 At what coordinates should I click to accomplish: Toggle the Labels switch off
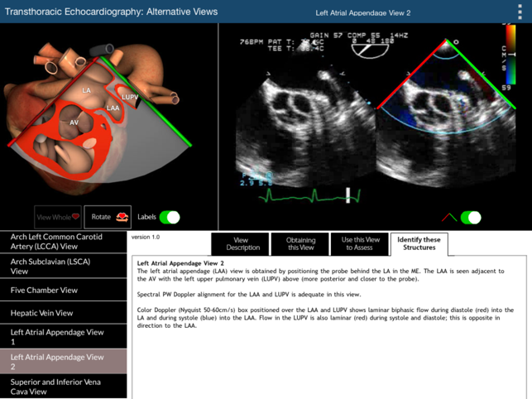(x=170, y=217)
